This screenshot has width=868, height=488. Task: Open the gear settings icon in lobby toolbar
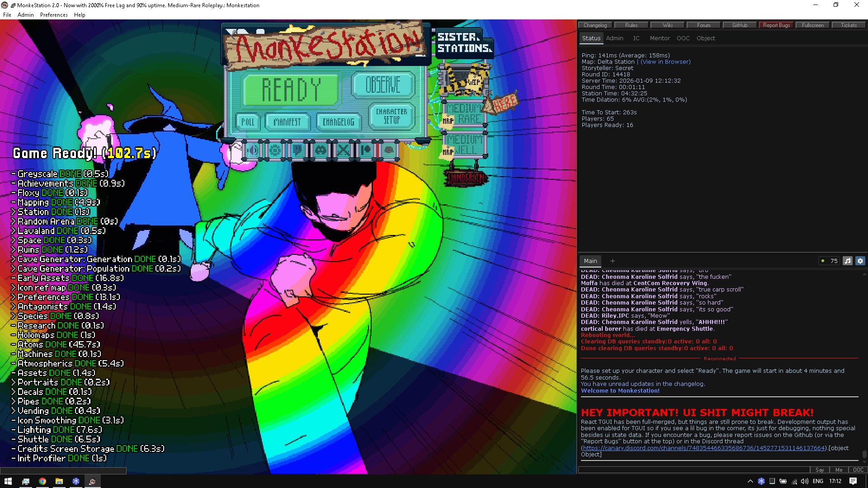coord(275,150)
